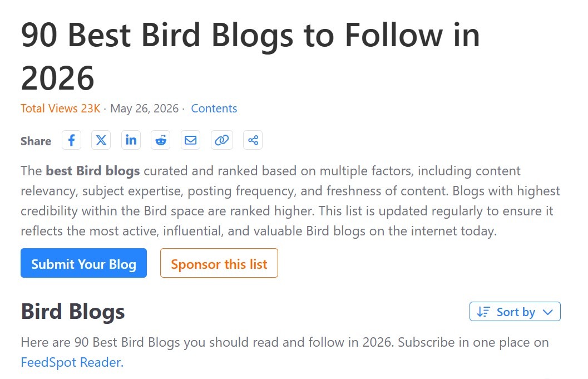Click the sort-order arrows icon
The height and width of the screenshot is (379, 588).
point(483,312)
